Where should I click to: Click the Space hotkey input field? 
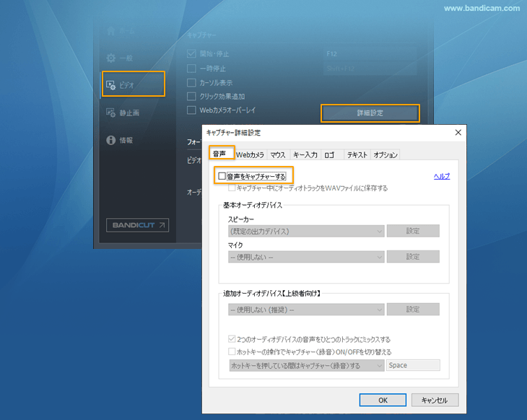click(x=413, y=365)
